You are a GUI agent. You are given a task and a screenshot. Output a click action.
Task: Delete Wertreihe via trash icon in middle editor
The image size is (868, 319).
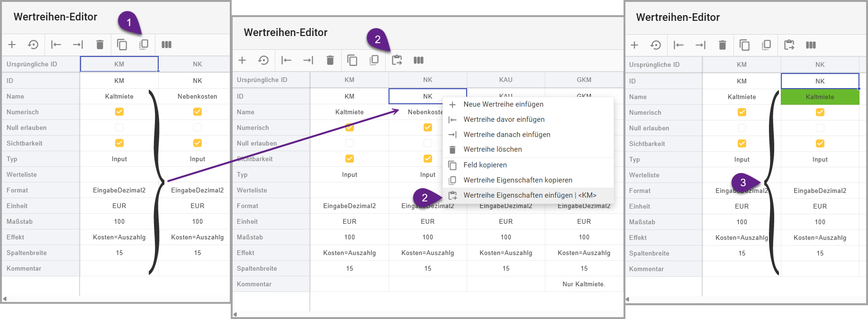[330, 60]
